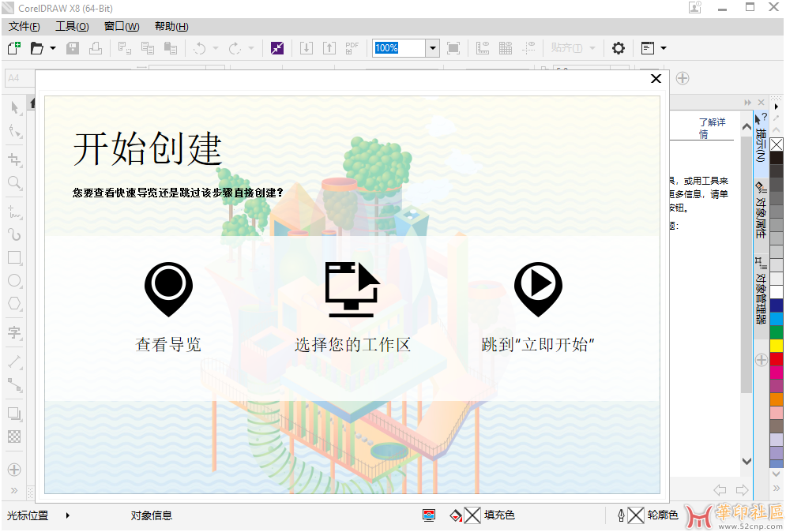Select the Pick tool in the toolbox
786x532 pixels.
coord(14,108)
